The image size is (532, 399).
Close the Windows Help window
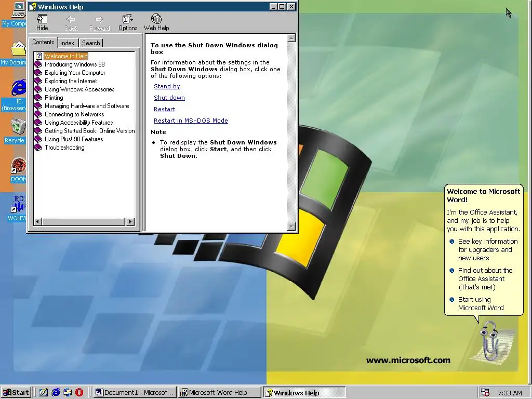coord(291,7)
